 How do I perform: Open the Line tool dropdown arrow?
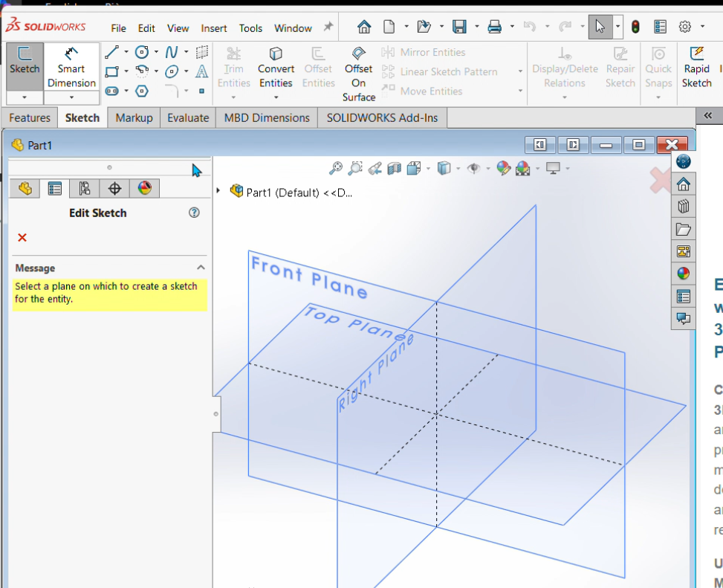[126, 53]
